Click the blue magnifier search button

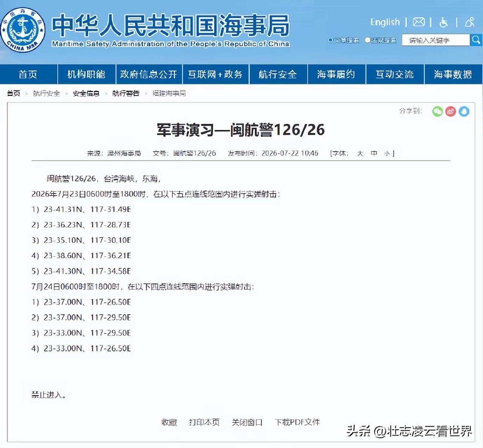tap(476, 40)
